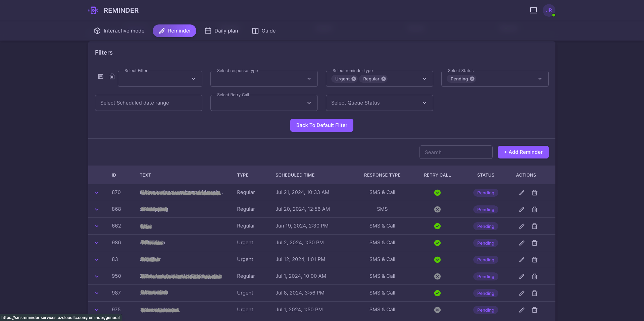Sort by the ID column header

[114, 175]
